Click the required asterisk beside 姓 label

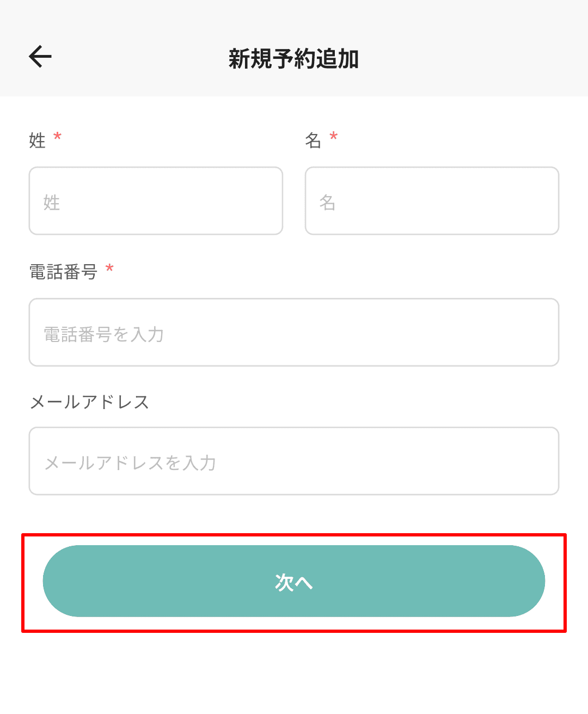point(57,137)
